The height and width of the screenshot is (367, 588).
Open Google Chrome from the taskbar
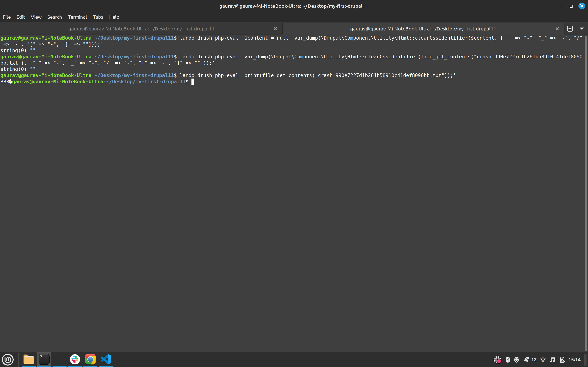click(x=90, y=359)
